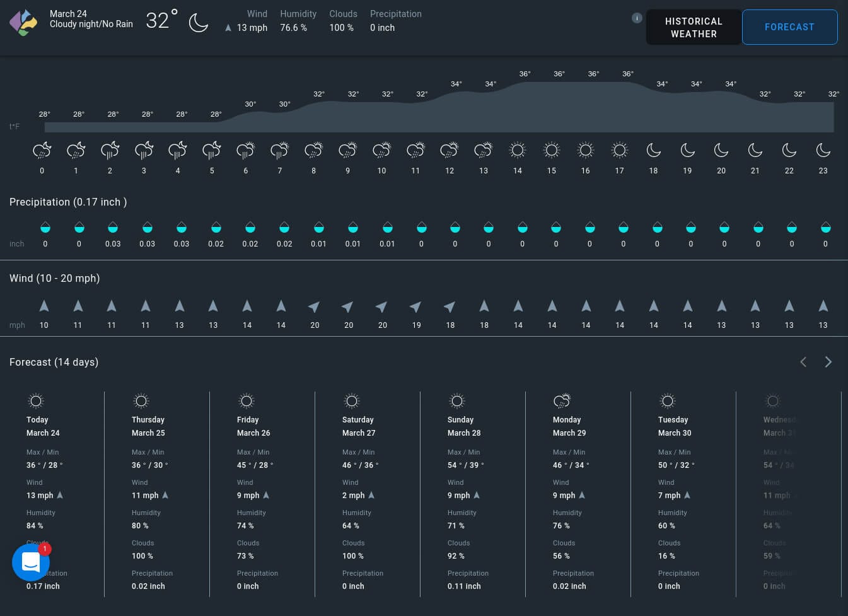Click the sun icon on Thursday card

(141, 401)
